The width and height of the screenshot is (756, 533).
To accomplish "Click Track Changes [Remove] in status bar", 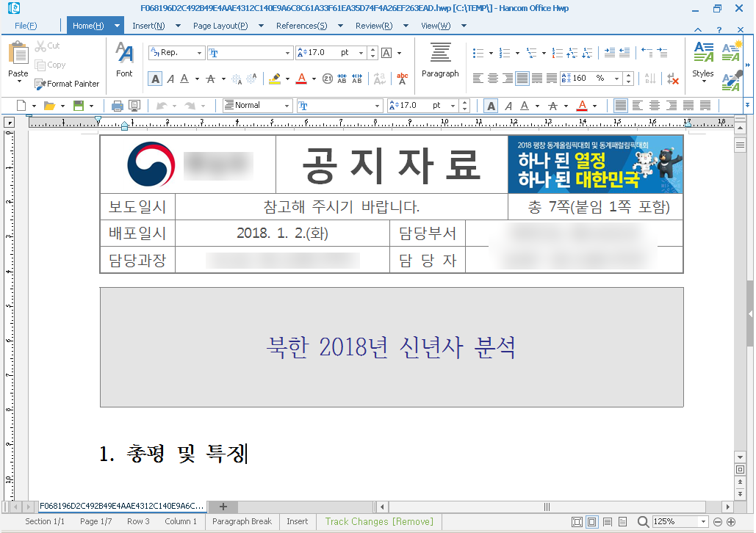I will (379, 521).
